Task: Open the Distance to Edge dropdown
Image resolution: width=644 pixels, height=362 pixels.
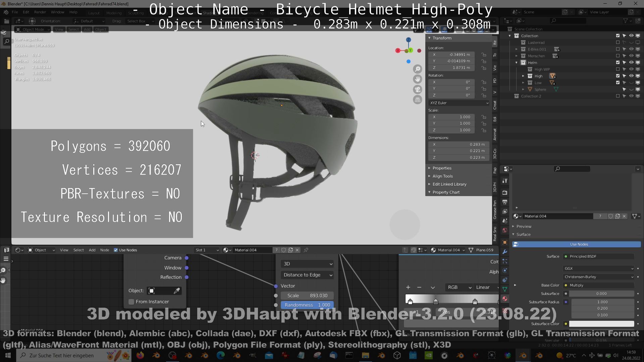Action: 307,275
